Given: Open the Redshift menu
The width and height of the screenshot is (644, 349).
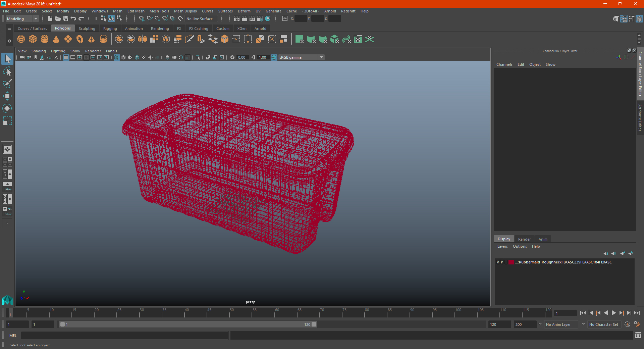Looking at the screenshot, I should tap(348, 11).
